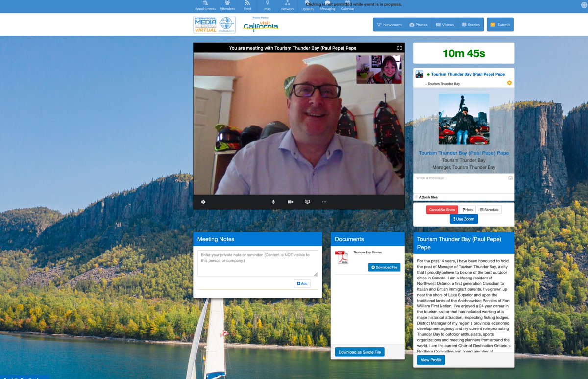Viewport: 588px width, 379px height.
Task: Click the orange gear icon on the contact card
Action: (509, 83)
